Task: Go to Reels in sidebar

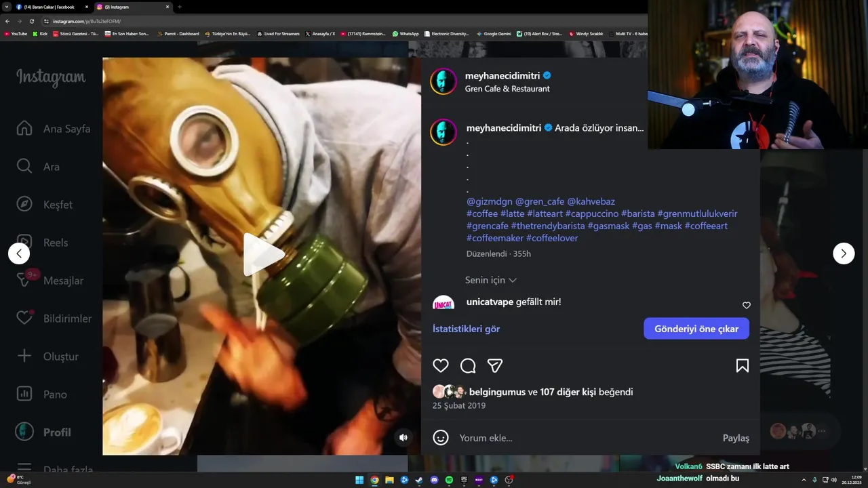Action: pos(42,243)
